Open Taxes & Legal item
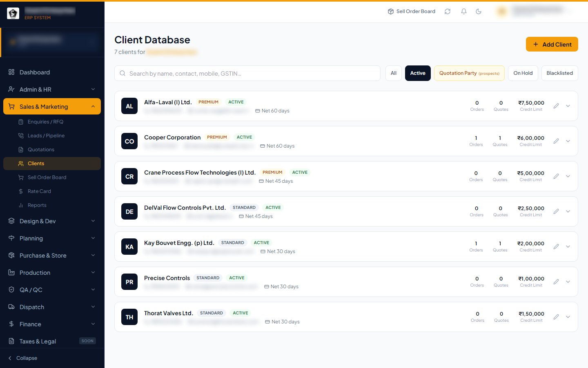 (52, 341)
